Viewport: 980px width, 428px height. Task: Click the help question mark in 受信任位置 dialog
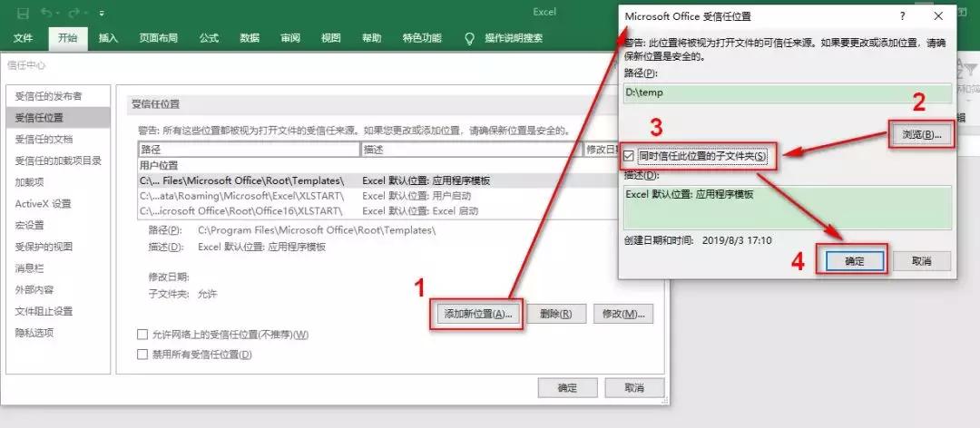[x=903, y=16]
